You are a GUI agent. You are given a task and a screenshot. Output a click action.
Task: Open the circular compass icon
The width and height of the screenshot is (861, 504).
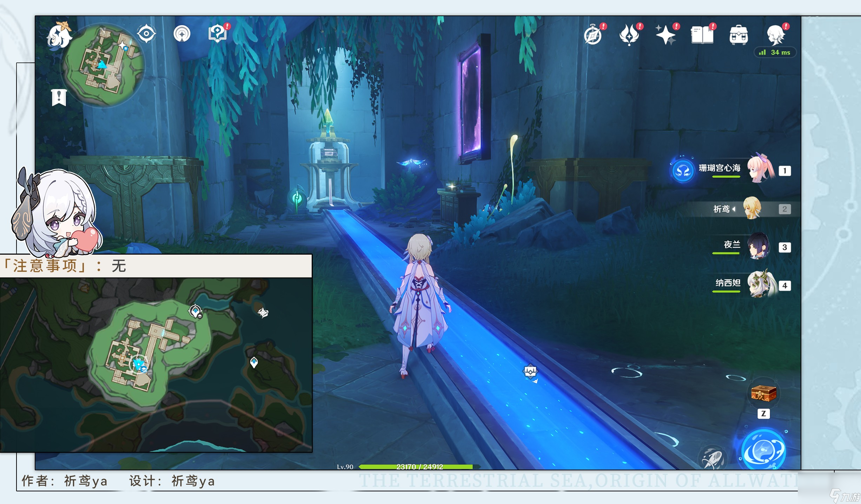(x=182, y=34)
